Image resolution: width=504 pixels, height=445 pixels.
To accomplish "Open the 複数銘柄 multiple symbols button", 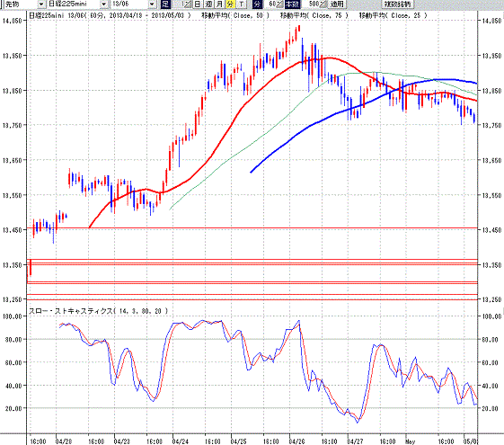I will click(398, 4).
